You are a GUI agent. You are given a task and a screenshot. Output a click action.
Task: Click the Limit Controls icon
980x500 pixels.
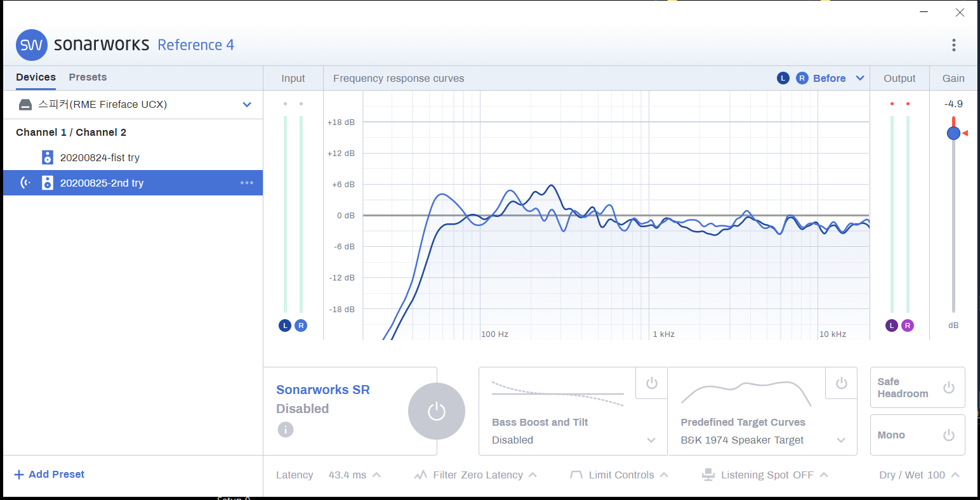pos(576,475)
